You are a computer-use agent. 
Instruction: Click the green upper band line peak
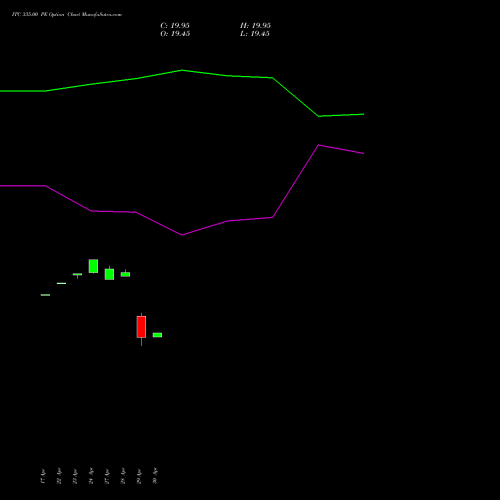(x=182, y=70)
